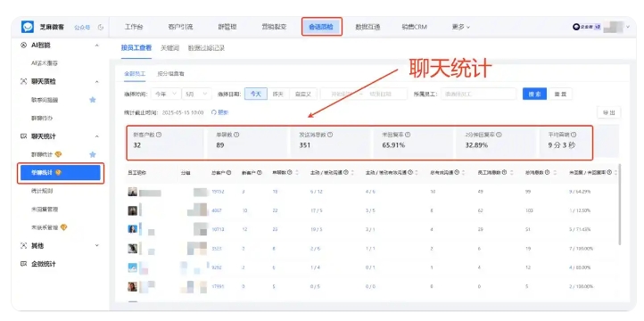Image resolution: width=644 pixels, height=321 pixels.
Task: Open 统计规则 in the sidebar
Action: (x=42, y=191)
